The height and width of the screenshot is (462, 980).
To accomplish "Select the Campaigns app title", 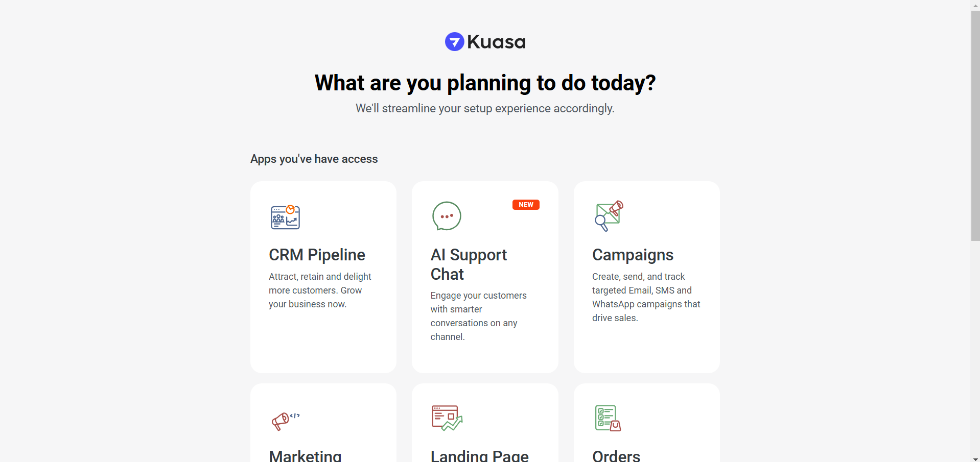I will [633, 255].
